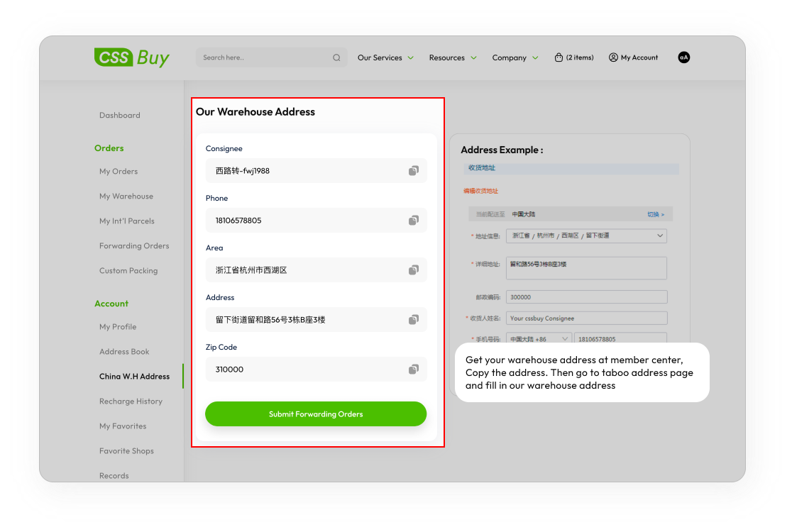Click the CSS Buy logo
792x532 pixels.
coord(132,57)
